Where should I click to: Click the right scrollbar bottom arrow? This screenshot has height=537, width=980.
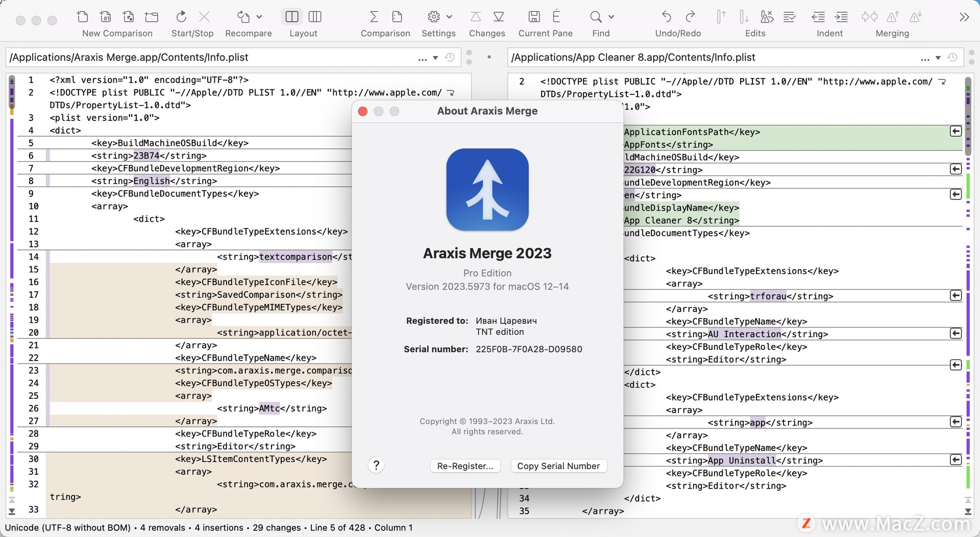[968, 512]
